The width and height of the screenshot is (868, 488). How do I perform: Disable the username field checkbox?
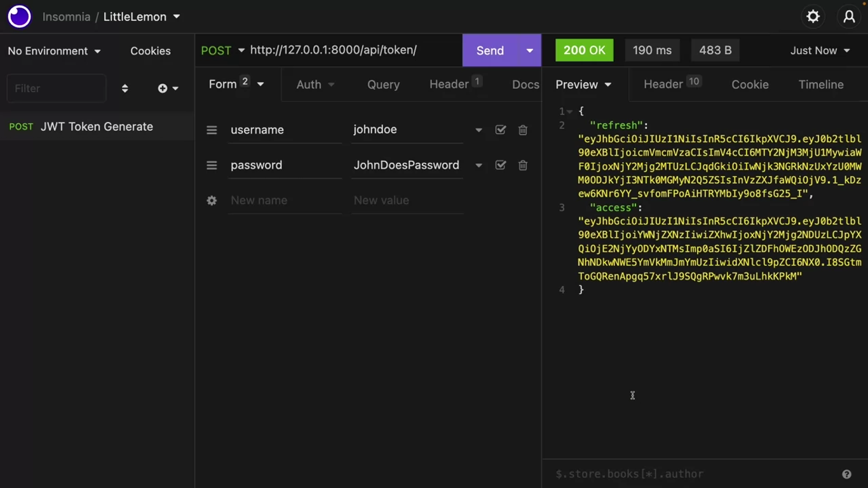(501, 130)
